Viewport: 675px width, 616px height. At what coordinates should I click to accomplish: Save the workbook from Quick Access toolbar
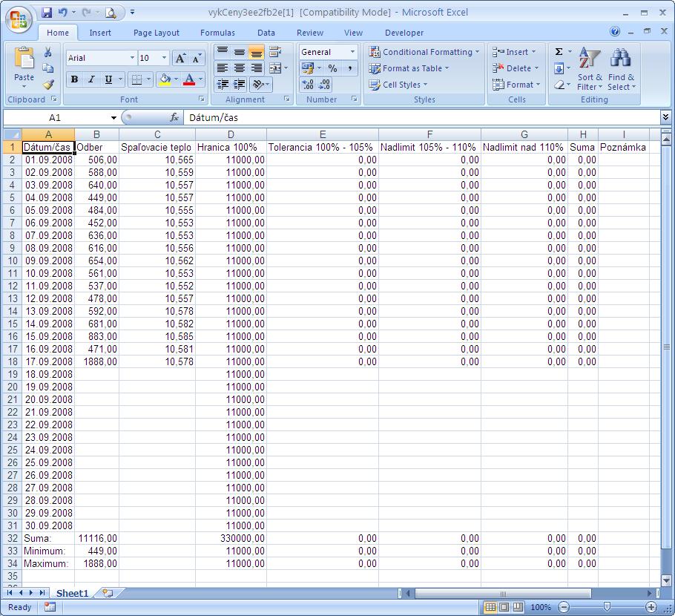pos(47,13)
